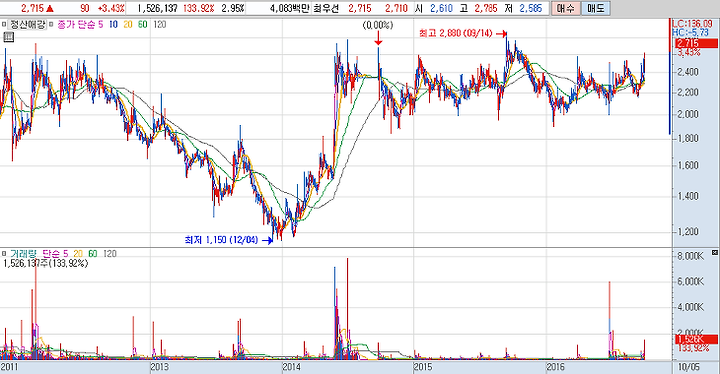Click the blue arrow beside 최저 1,150 label
This screenshot has height=374, width=720.
coord(267,240)
